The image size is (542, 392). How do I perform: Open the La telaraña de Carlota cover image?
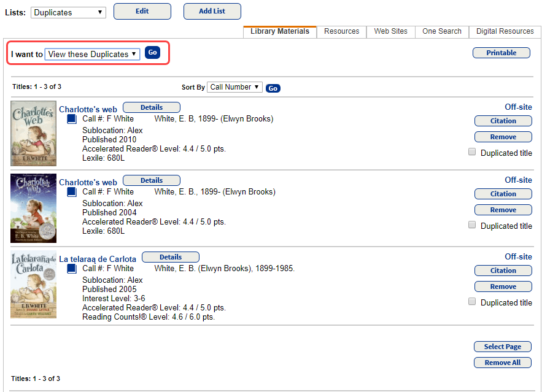(x=34, y=285)
